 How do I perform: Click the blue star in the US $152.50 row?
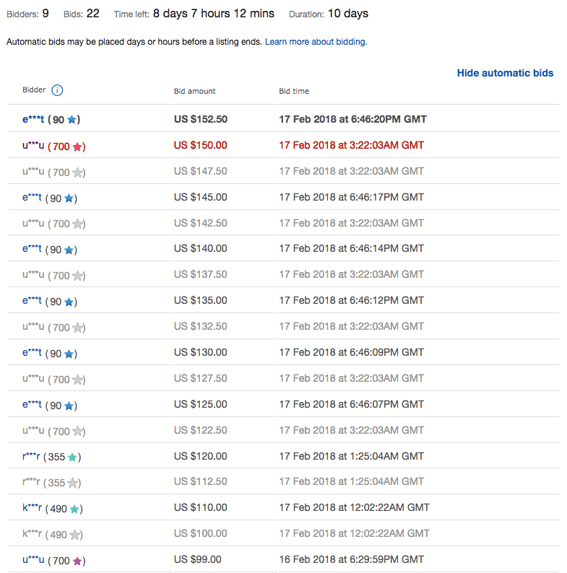coord(72,119)
